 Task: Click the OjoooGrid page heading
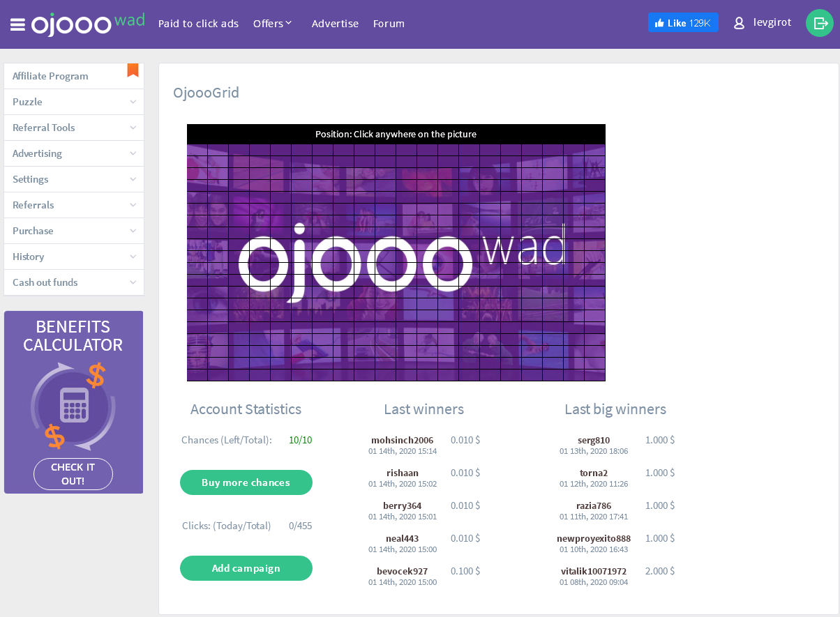207,93
